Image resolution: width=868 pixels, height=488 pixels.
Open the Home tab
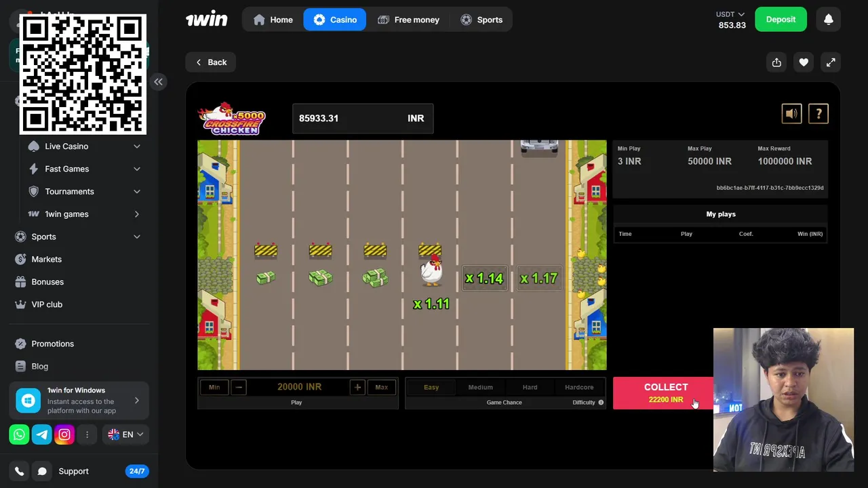(273, 20)
